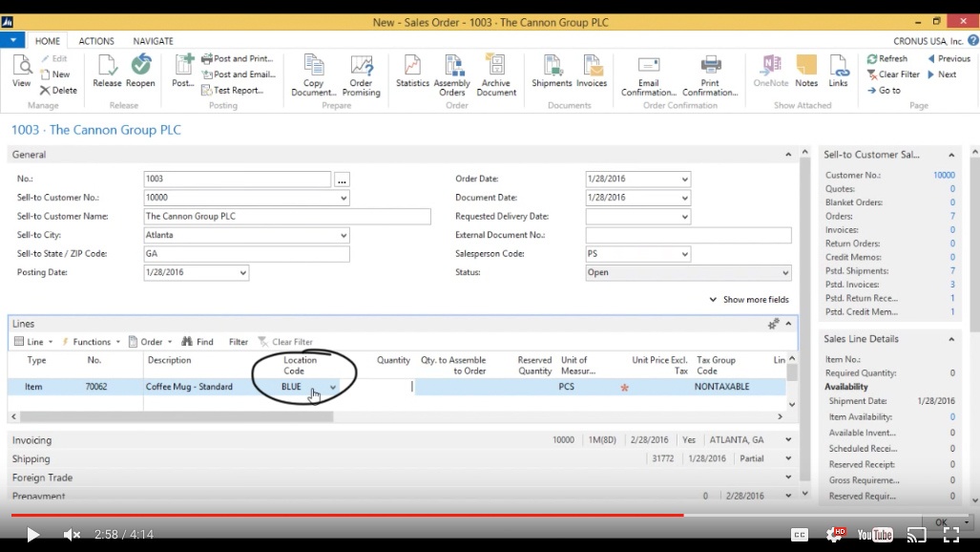Click the Go to command
The image size is (980, 552).
[x=884, y=90]
